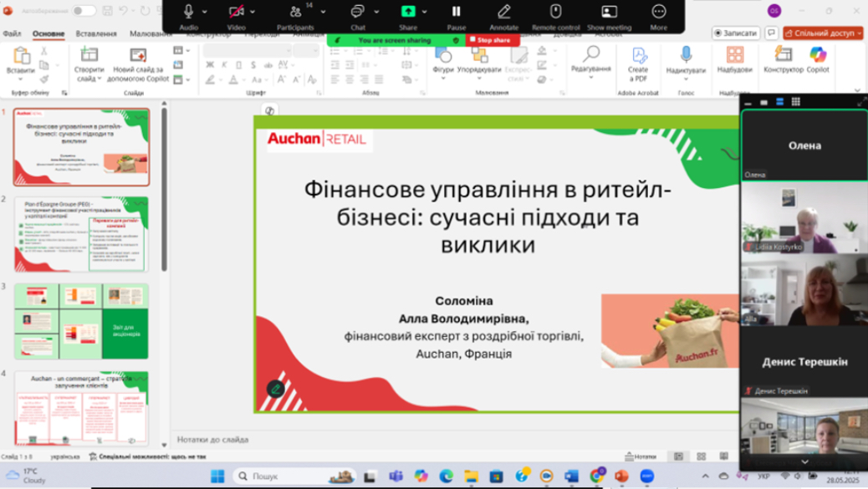Click the Cut scissors icon

tap(44, 51)
